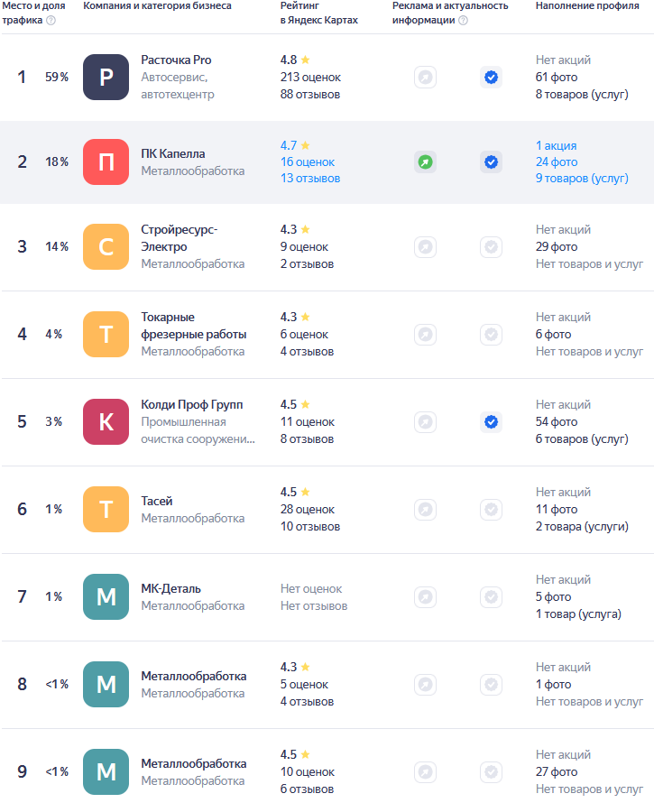Screen dimensions: 654x812
Task: Click the 1 товар (услуга) text
Action: [x=578, y=614]
